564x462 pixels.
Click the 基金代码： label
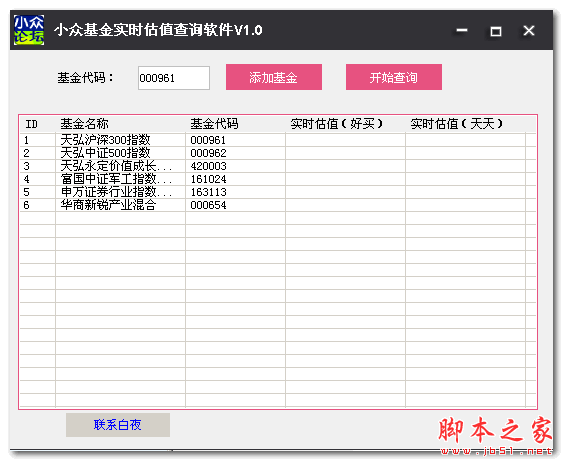[85, 77]
